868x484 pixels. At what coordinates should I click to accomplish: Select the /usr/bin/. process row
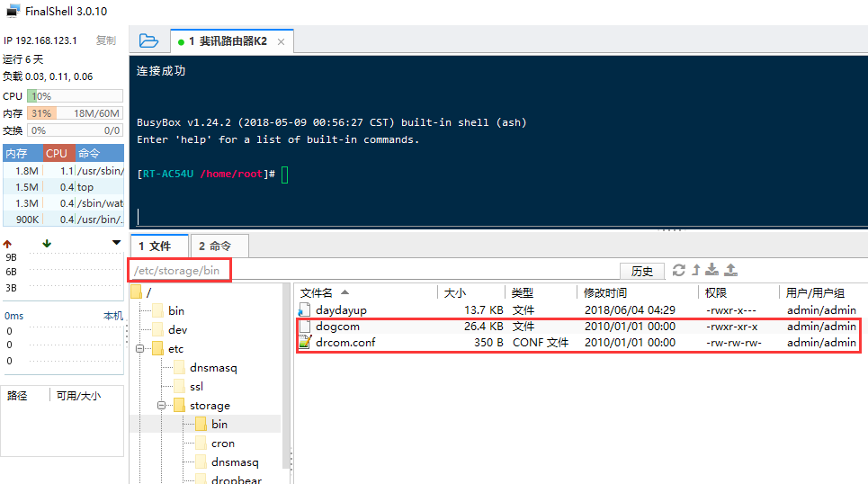64,220
